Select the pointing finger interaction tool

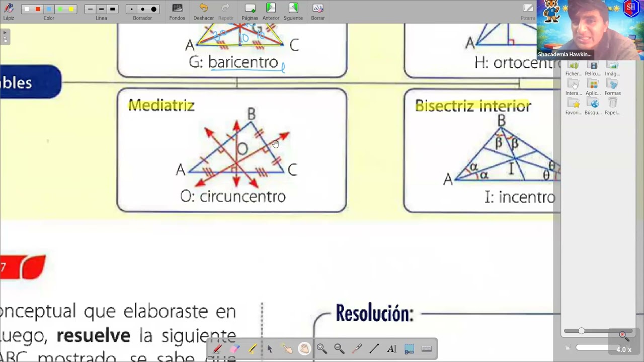(287, 349)
